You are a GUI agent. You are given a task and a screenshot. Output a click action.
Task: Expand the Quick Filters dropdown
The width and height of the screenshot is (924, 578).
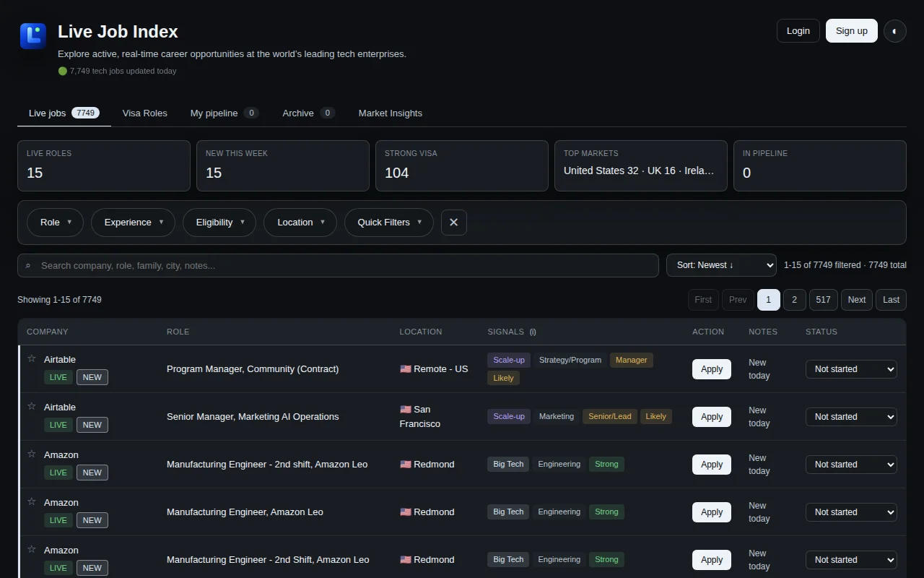pos(389,223)
